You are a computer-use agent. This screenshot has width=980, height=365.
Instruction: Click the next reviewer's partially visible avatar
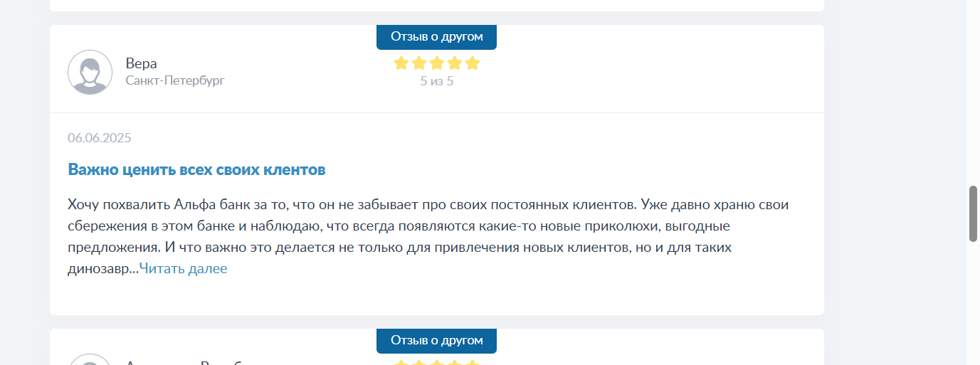pyautogui.click(x=90, y=359)
